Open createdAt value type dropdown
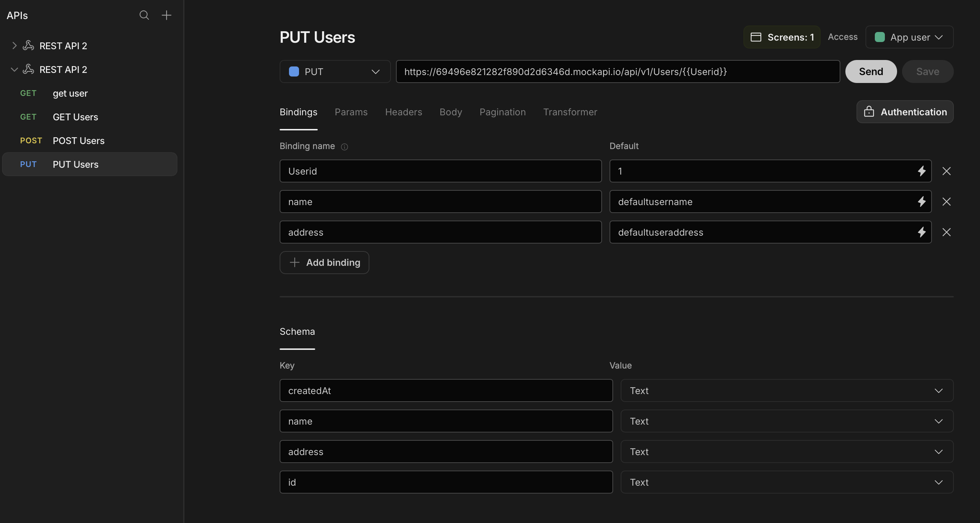The width and height of the screenshot is (980, 523). coord(787,390)
